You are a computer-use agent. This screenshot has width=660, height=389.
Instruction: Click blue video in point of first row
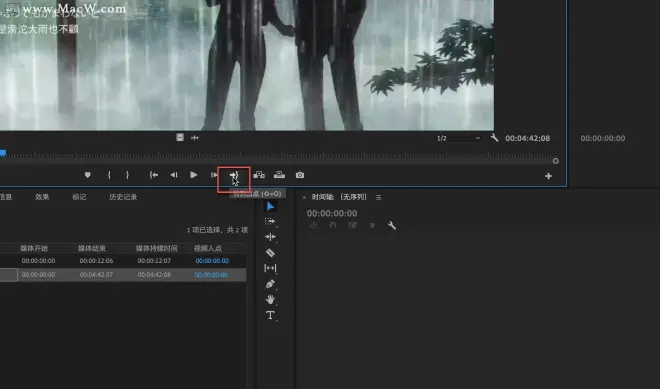click(x=212, y=261)
